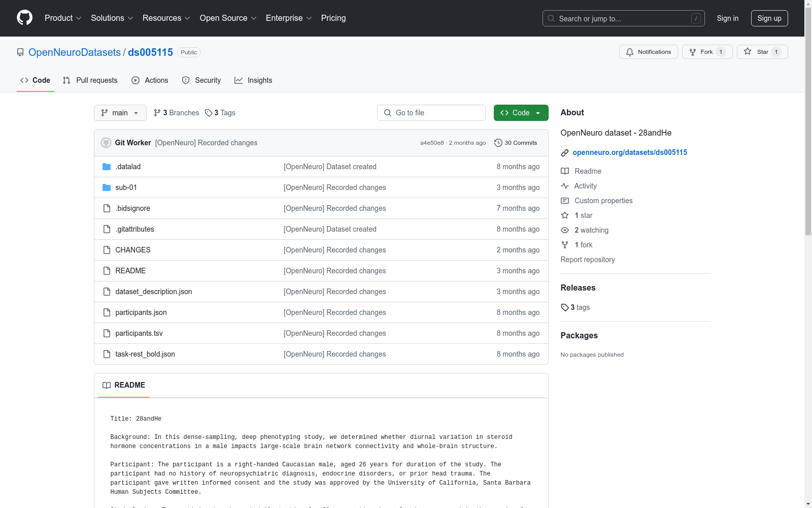
Task: Click the tag icon under Releases
Action: (x=565, y=307)
